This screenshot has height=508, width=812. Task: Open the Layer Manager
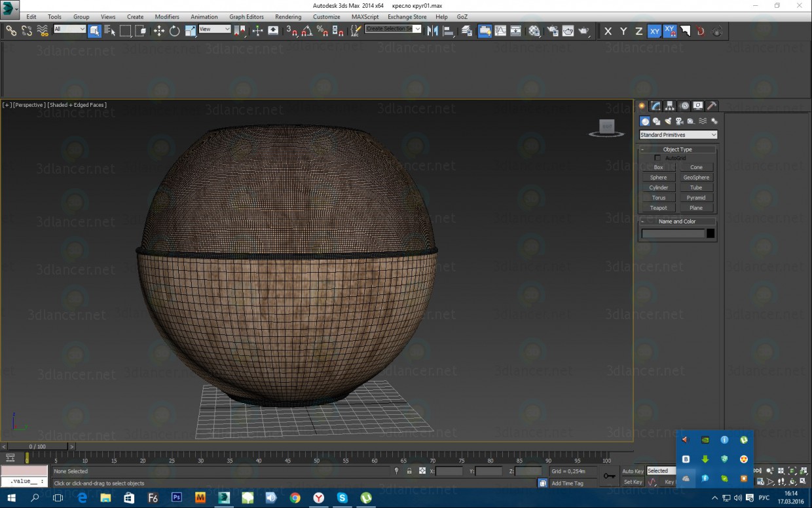(x=467, y=30)
